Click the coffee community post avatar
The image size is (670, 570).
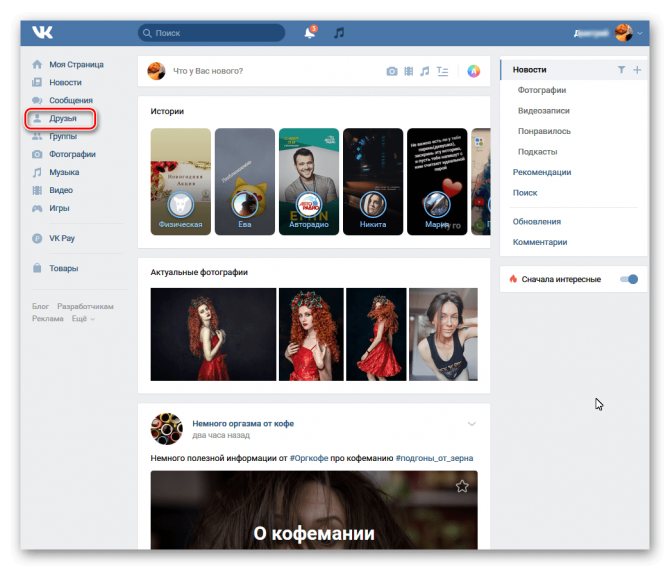(x=167, y=429)
